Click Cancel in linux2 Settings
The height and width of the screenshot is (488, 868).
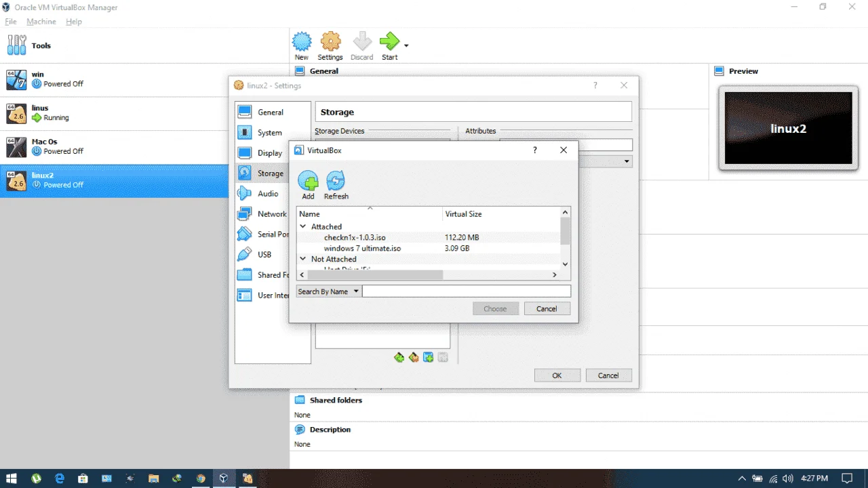coord(608,375)
